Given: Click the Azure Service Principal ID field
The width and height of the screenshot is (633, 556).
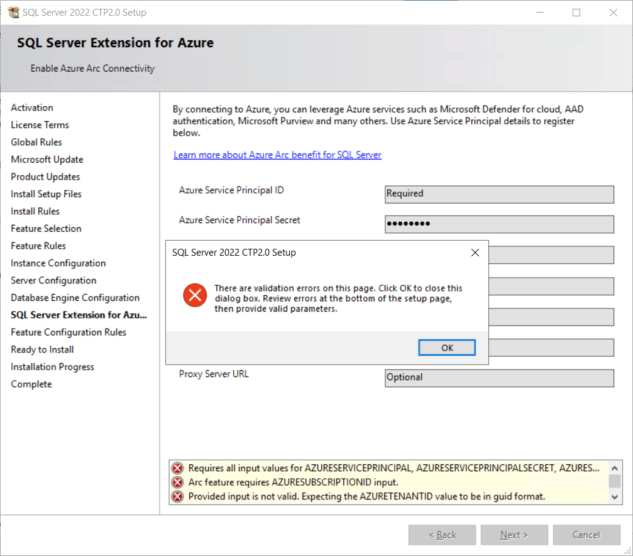Looking at the screenshot, I should [x=499, y=194].
